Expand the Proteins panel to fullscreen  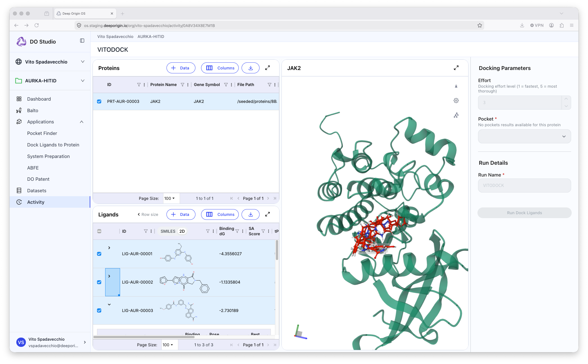268,68
